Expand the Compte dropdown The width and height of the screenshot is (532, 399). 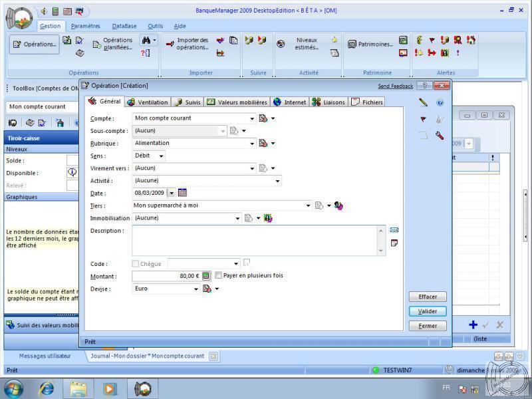(252, 118)
